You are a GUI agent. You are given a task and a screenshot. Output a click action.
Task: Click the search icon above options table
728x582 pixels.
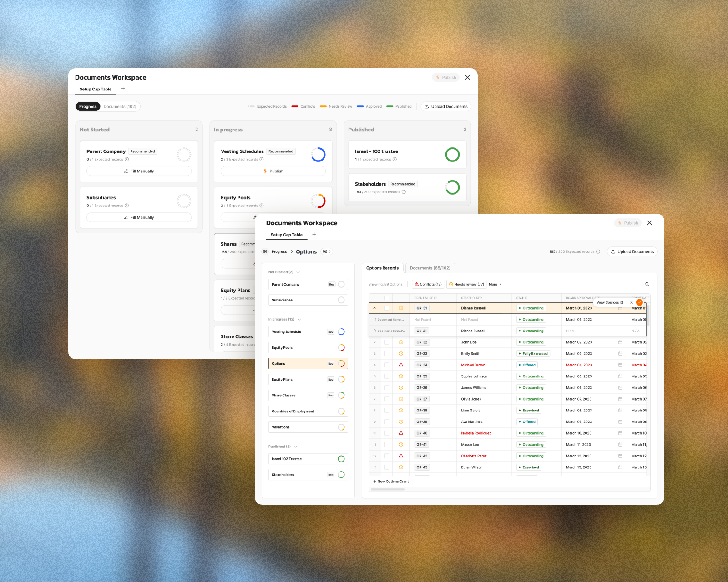(x=647, y=284)
